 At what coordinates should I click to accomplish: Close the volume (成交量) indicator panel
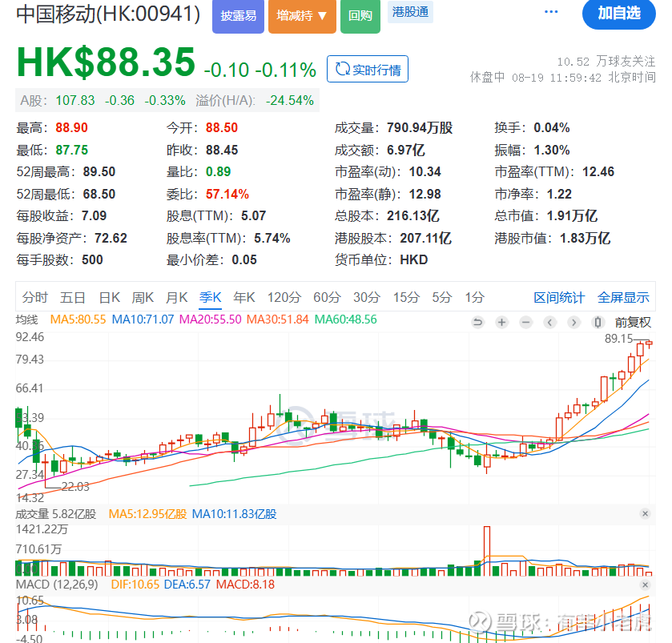point(645,513)
